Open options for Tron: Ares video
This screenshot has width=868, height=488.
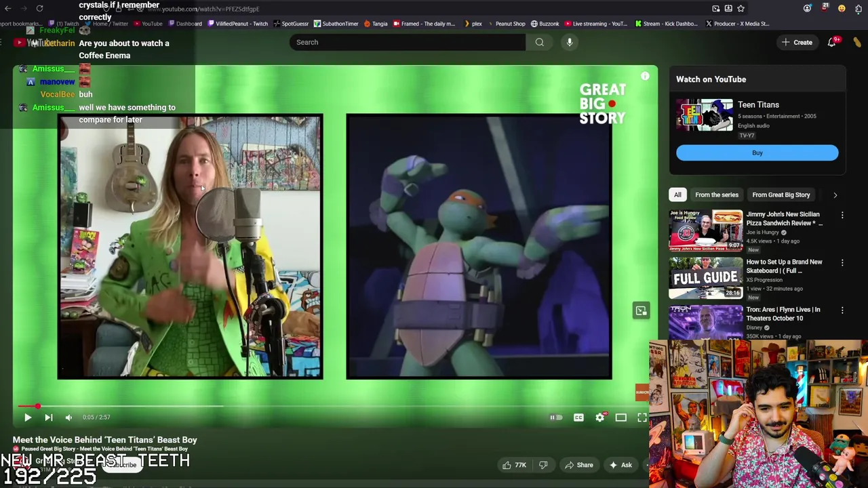click(x=842, y=310)
